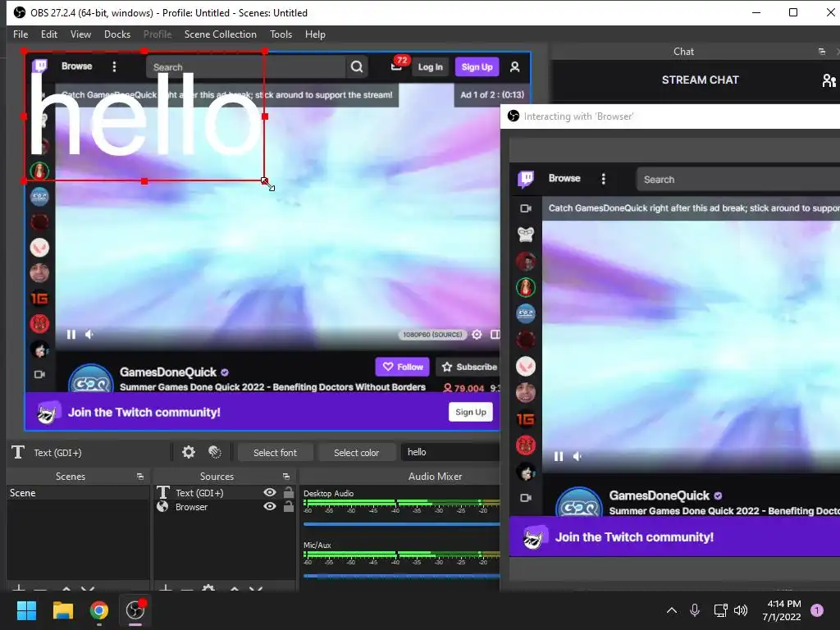Screen dimensions: 840x630
Task: Click volume icon in the OBS preview player
Action: coord(89,335)
